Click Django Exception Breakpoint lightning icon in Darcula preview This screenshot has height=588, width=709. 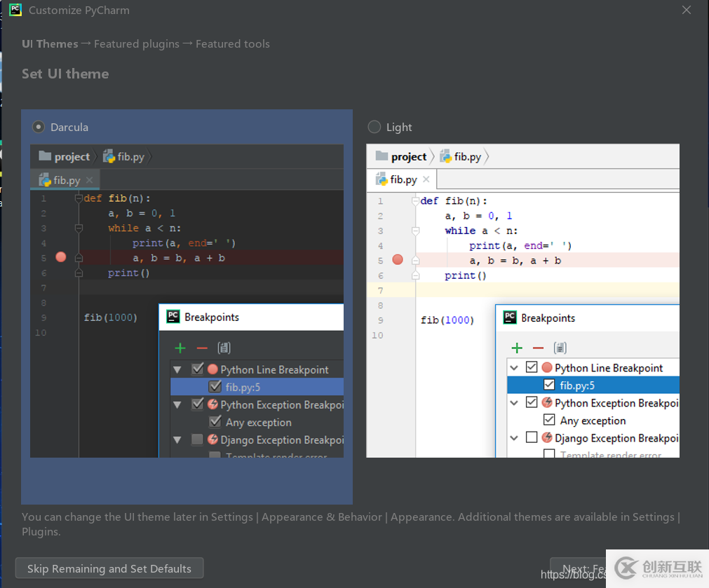click(x=212, y=439)
